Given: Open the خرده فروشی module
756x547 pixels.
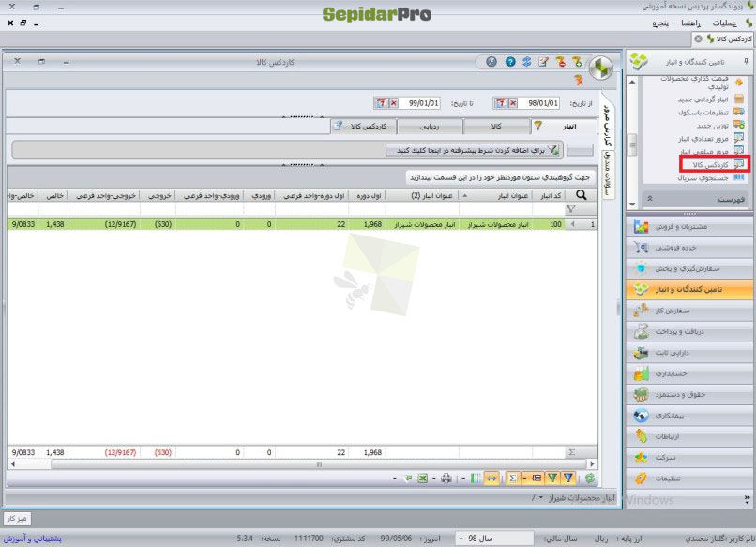Looking at the screenshot, I should point(689,248).
